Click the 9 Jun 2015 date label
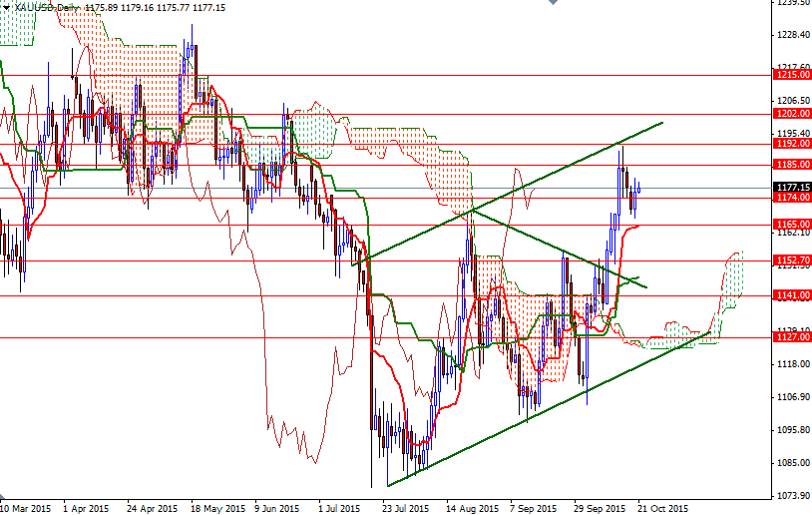812x515 pixels. click(x=277, y=509)
